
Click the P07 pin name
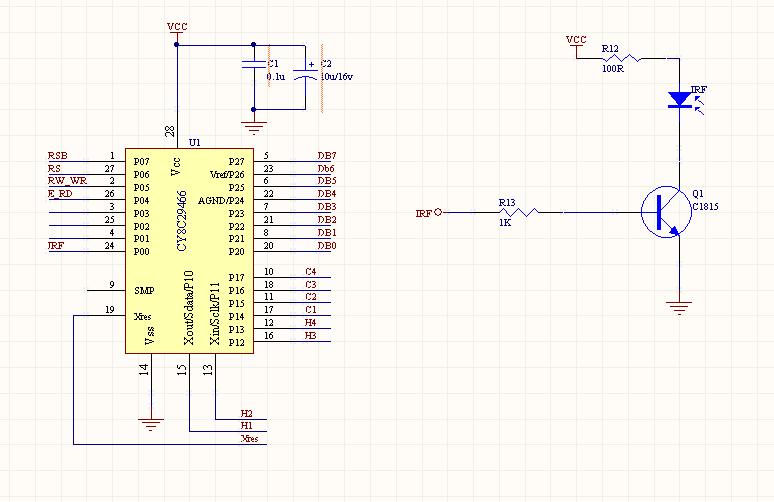(142, 162)
